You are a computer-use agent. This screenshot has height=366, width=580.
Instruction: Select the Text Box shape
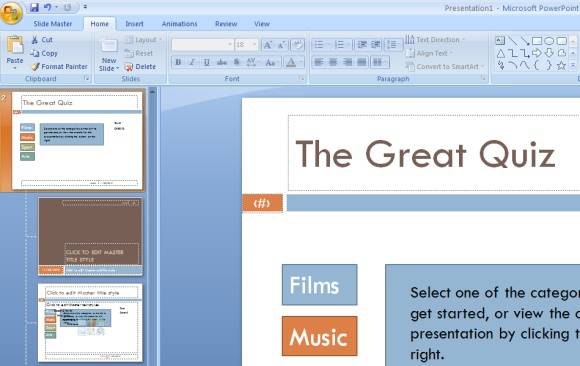(x=500, y=41)
